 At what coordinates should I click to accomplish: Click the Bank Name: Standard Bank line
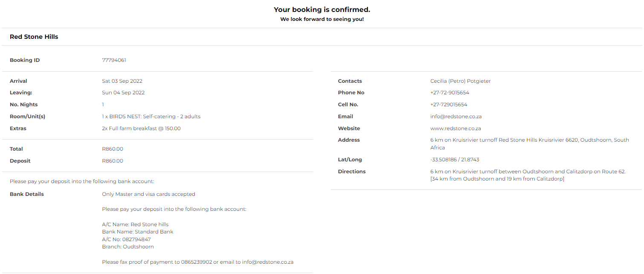pyautogui.click(x=137, y=232)
